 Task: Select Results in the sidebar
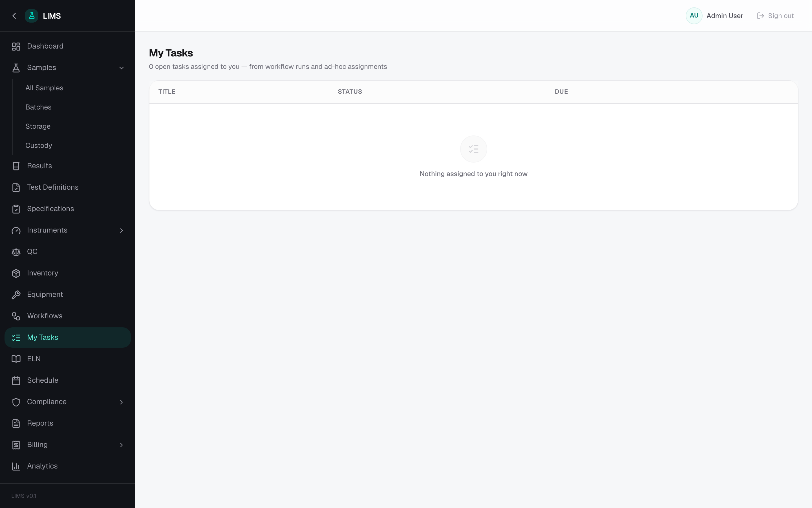tap(67, 166)
